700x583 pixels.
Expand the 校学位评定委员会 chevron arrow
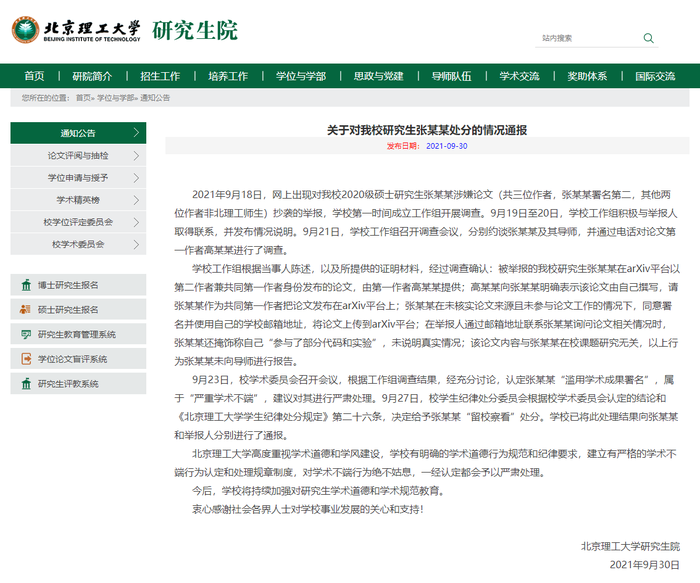(136, 222)
